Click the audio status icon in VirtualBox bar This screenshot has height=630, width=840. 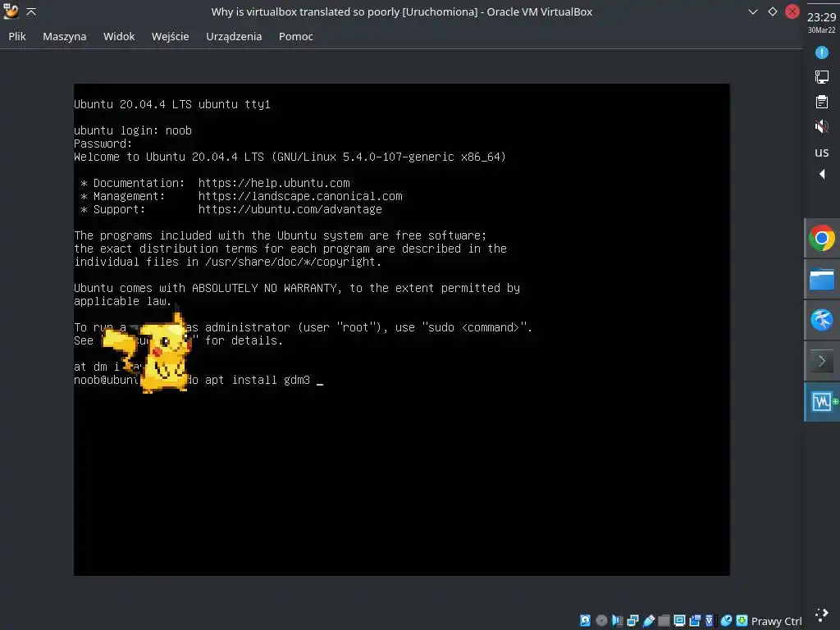click(617, 620)
